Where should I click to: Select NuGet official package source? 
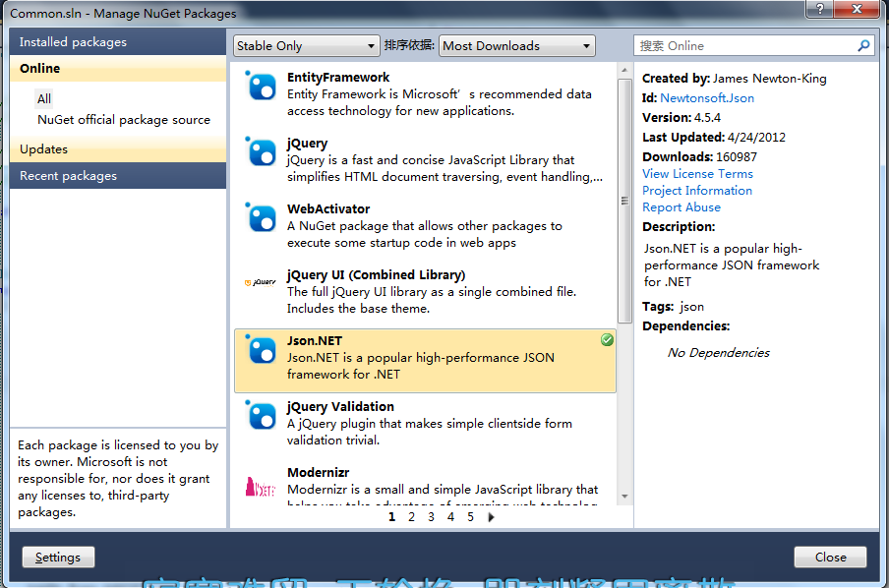[124, 120]
